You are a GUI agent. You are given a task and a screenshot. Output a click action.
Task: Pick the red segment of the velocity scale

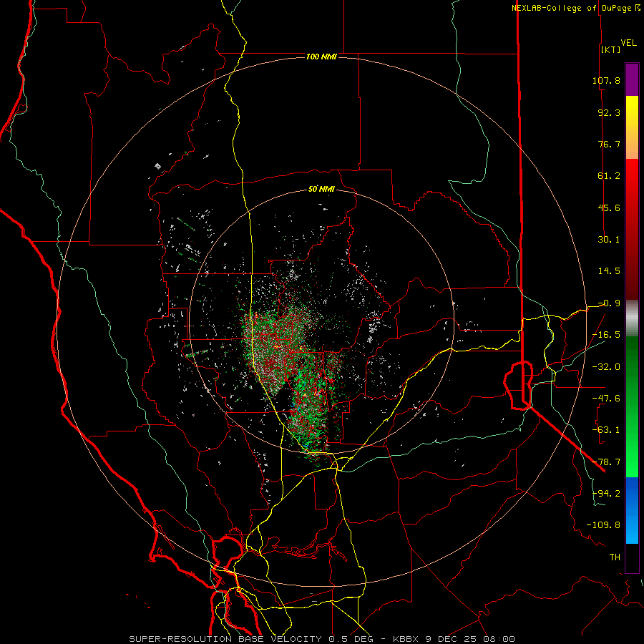click(x=632, y=229)
